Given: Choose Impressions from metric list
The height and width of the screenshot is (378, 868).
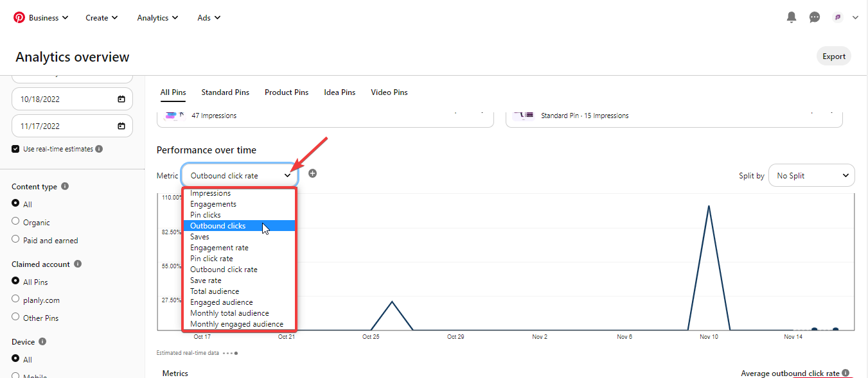Looking at the screenshot, I should pos(239,193).
